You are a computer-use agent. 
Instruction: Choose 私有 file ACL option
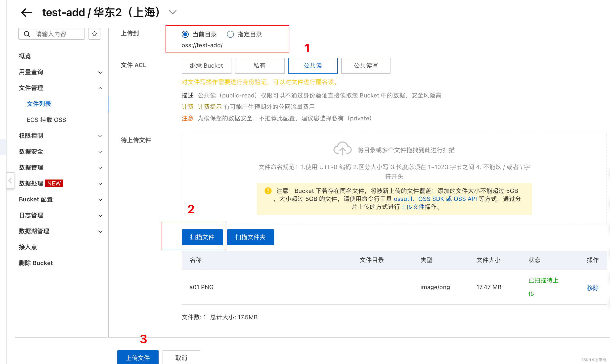tap(260, 66)
